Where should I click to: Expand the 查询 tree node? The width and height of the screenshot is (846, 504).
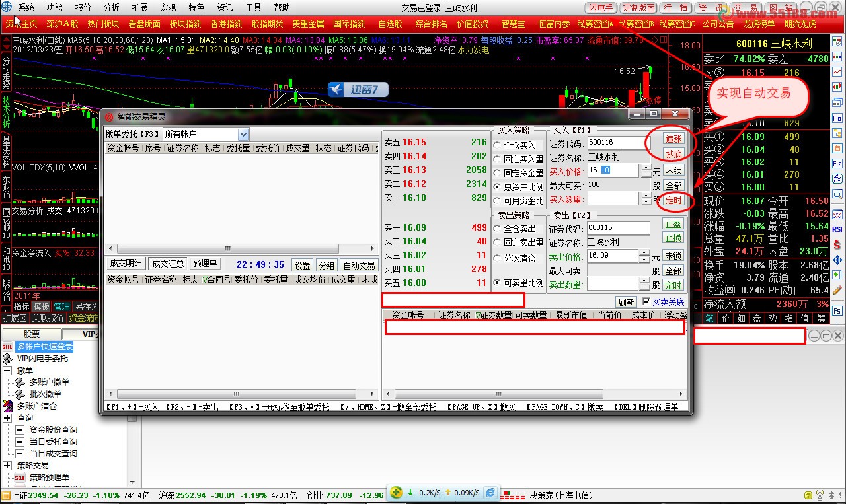7,418
